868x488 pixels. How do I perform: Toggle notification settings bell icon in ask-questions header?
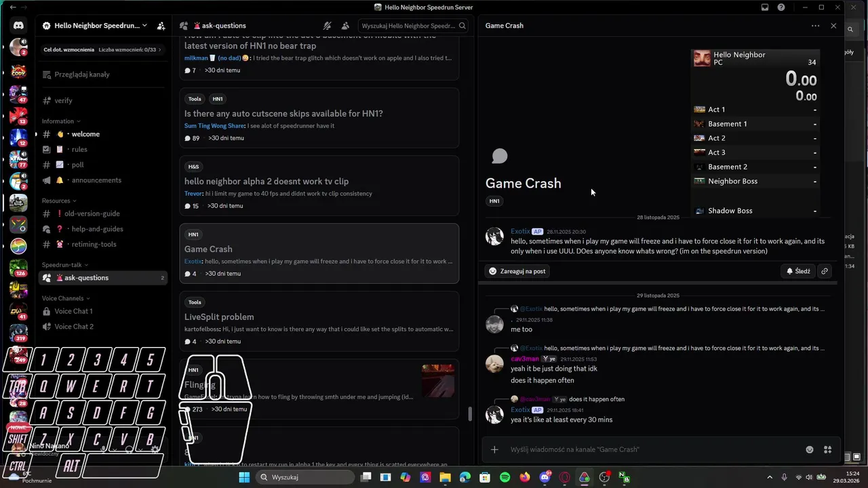pos(328,26)
